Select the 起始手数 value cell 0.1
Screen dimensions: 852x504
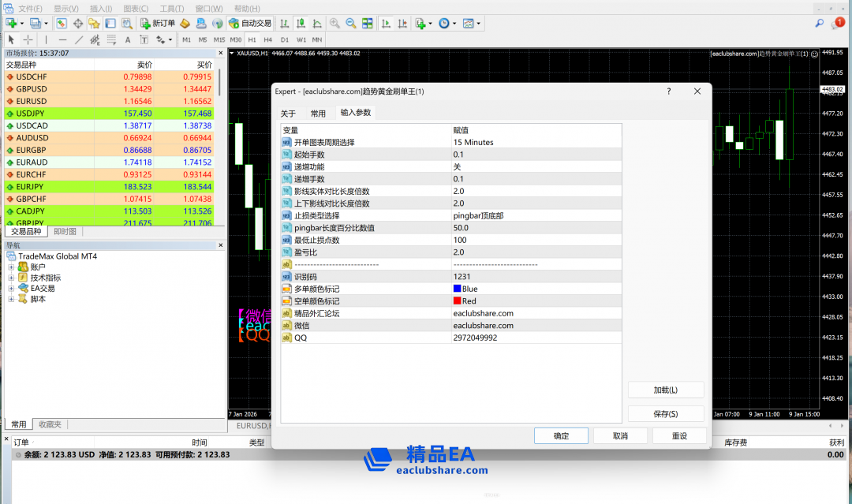[x=458, y=155]
